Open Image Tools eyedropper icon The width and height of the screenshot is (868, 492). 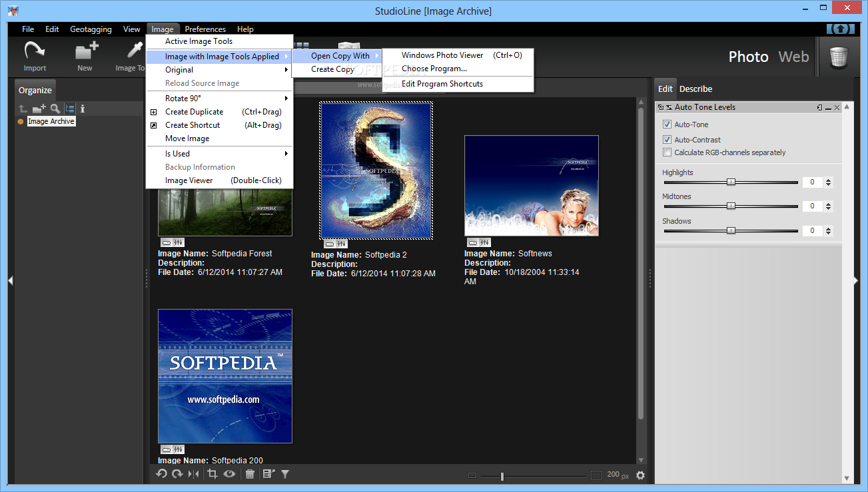[x=135, y=51]
